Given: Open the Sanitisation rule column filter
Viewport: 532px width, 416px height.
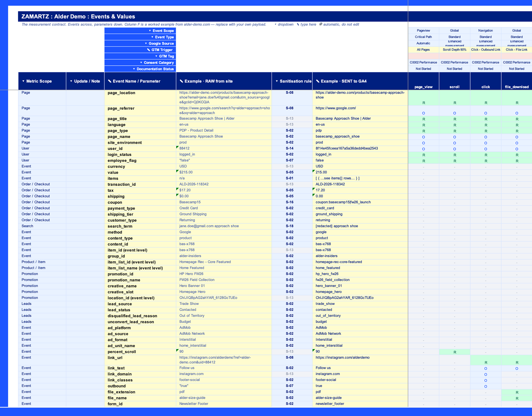Looking at the screenshot, I should point(277,81).
